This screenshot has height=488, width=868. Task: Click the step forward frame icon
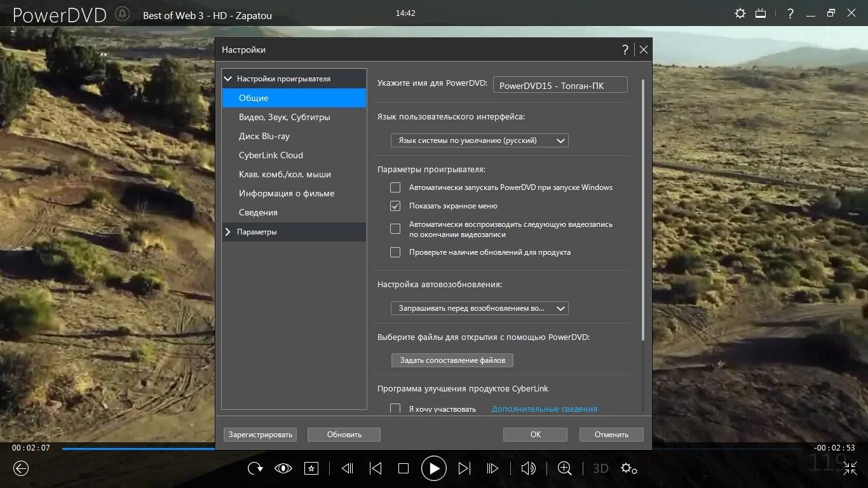(492, 468)
